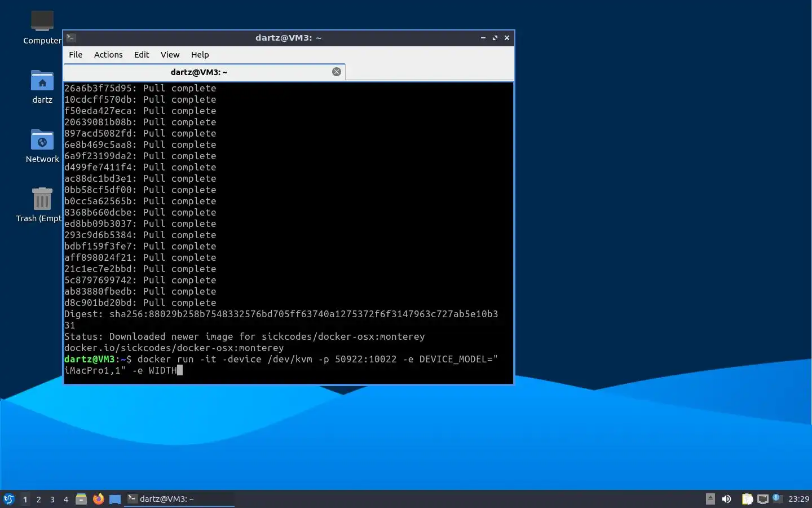
Task: Close the terminal window
Action: click(x=507, y=38)
